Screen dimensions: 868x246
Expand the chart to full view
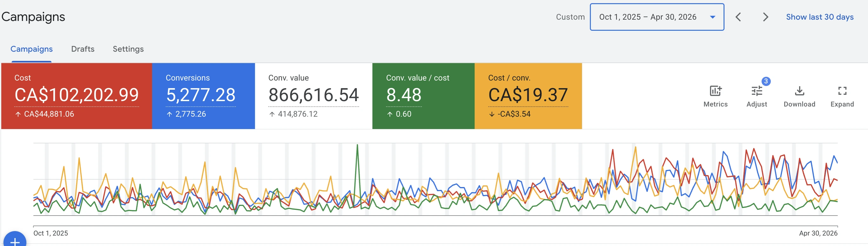coord(842,96)
